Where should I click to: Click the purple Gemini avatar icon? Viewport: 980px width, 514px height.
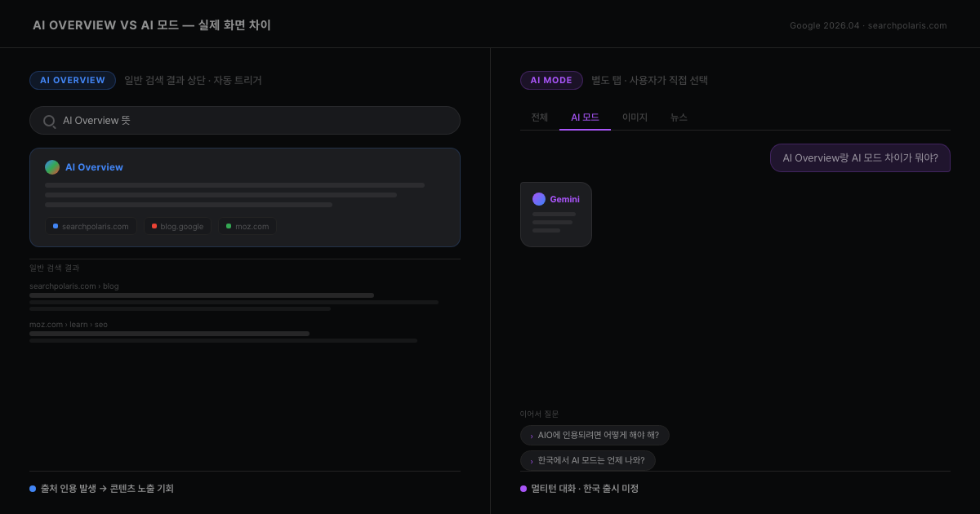(539, 199)
